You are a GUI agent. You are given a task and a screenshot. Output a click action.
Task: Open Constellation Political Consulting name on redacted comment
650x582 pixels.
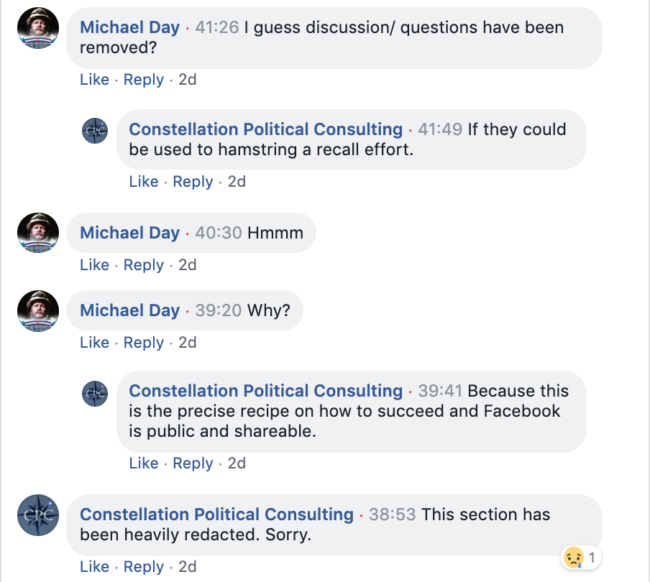click(x=216, y=514)
